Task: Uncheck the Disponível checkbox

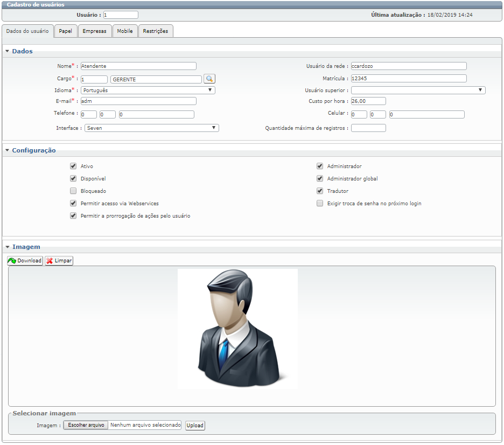Action: tap(73, 178)
